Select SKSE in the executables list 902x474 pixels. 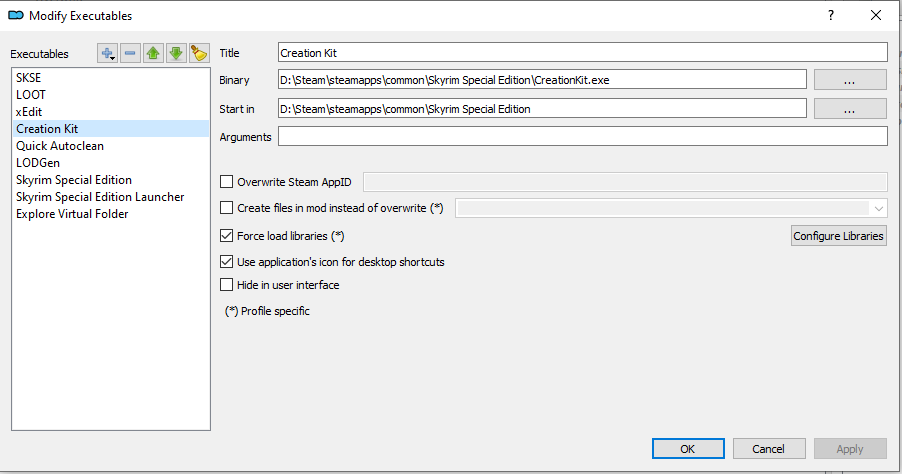(x=29, y=77)
